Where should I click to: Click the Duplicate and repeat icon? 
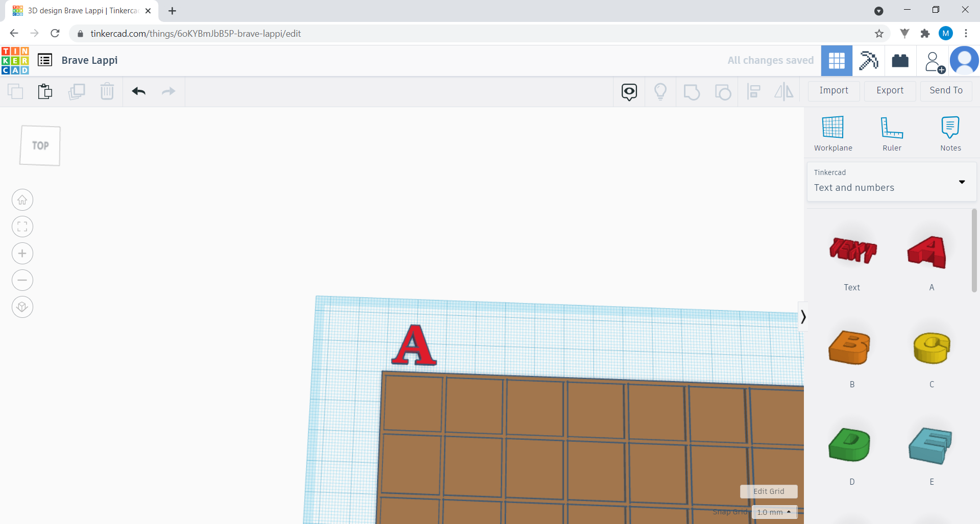pos(77,91)
